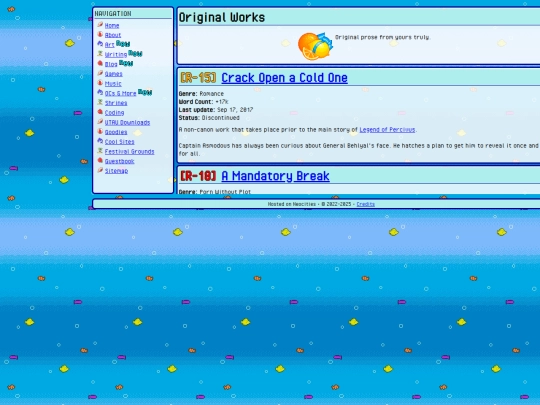
Task: Click the red icon beside Goodies
Action: click(x=100, y=132)
